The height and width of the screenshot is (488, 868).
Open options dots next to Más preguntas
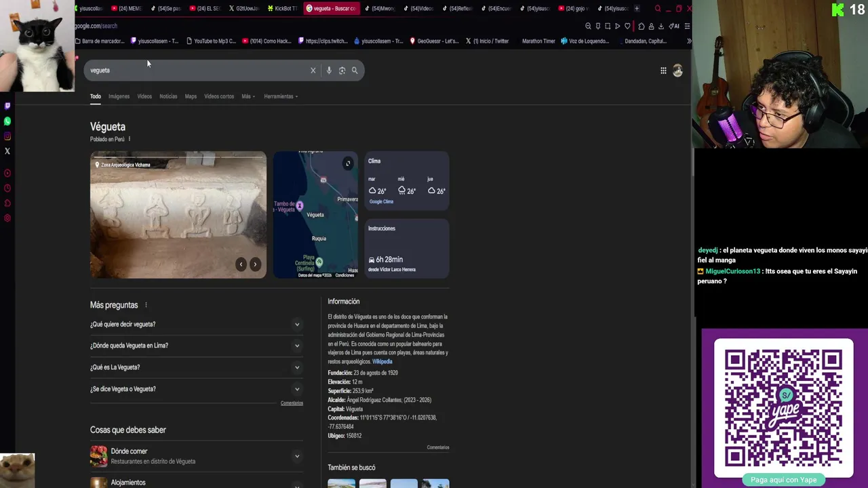pyautogui.click(x=146, y=305)
